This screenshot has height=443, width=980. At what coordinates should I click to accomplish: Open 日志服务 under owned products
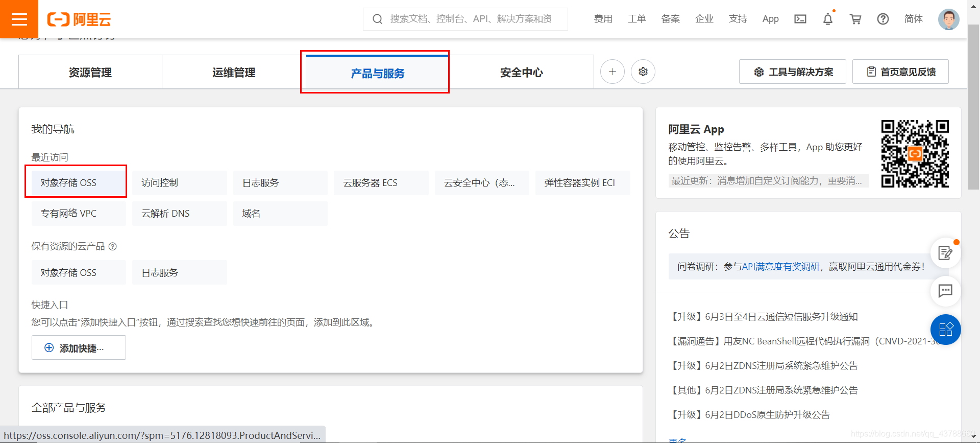pos(180,272)
